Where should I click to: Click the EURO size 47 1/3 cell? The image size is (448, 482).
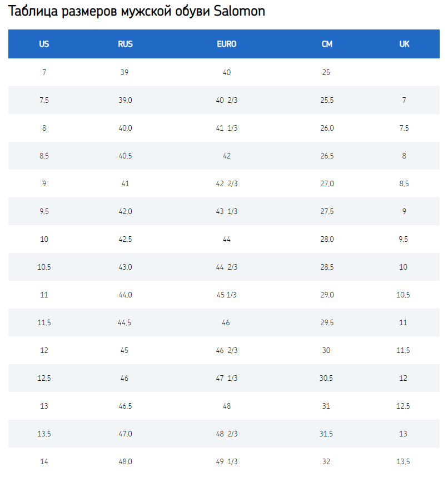click(226, 379)
